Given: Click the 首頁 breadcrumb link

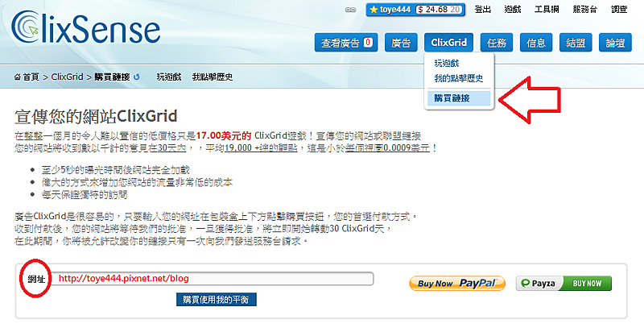Looking at the screenshot, I should pyautogui.click(x=31, y=77).
